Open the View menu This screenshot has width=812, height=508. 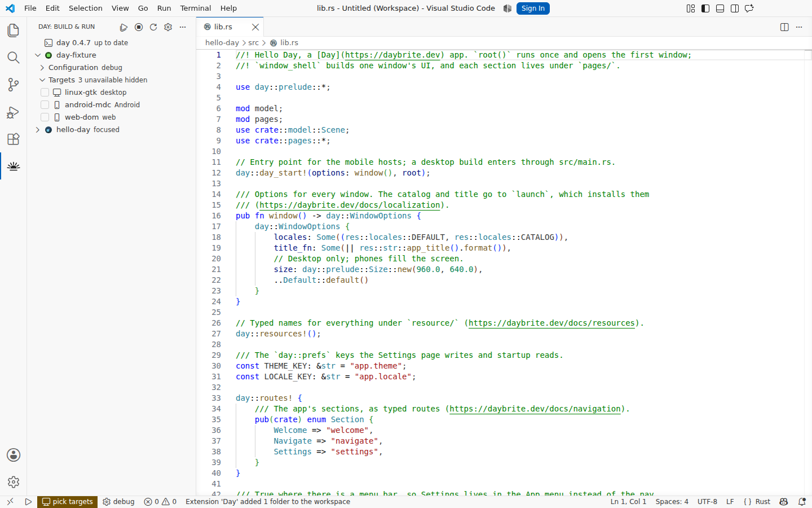pyautogui.click(x=120, y=8)
